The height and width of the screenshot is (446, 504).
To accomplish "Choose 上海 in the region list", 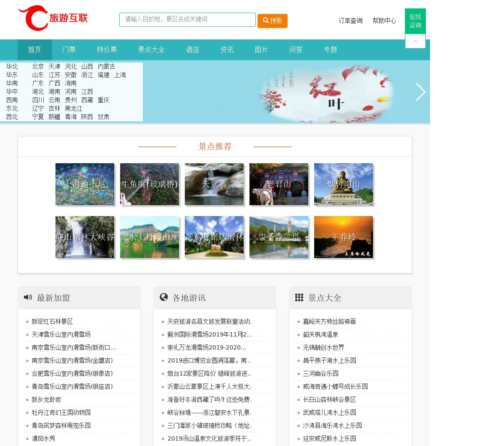I will [x=120, y=75].
